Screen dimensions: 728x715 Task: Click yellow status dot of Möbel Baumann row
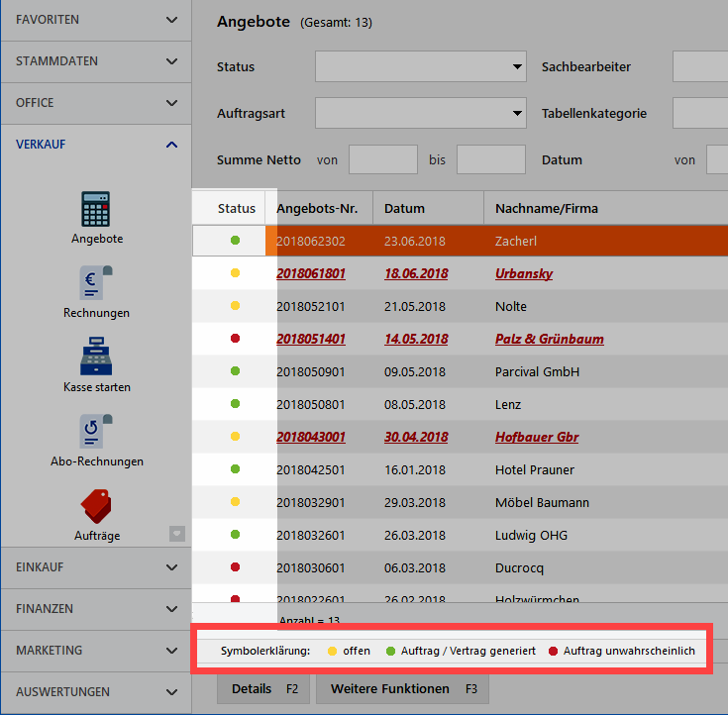coord(236,502)
